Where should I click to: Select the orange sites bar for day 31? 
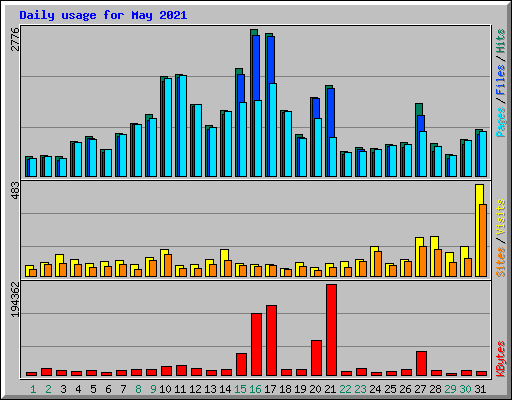click(x=483, y=240)
